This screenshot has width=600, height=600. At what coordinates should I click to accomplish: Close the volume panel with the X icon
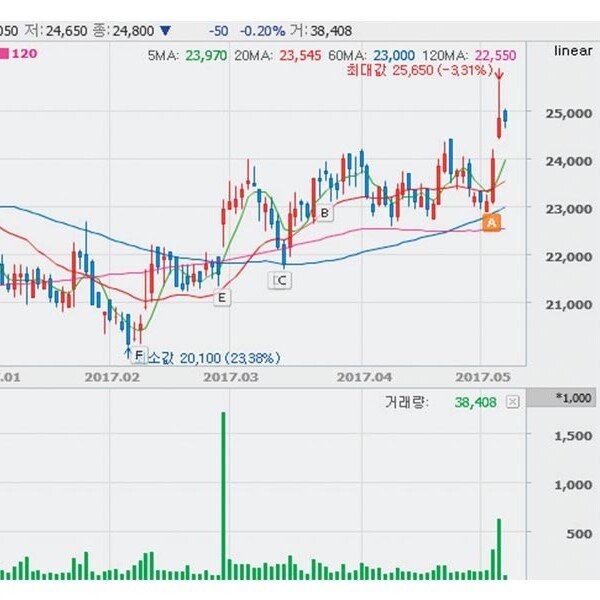coord(513,401)
